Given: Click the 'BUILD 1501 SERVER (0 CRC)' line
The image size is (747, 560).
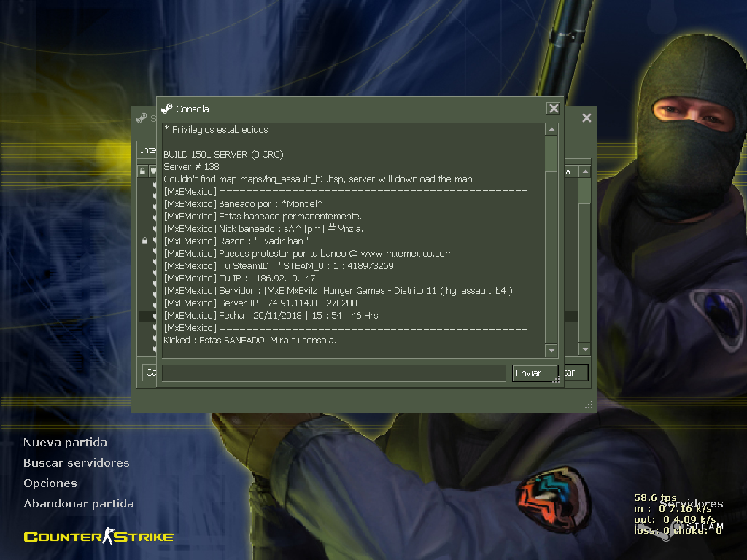Looking at the screenshot, I should pyautogui.click(x=223, y=155).
